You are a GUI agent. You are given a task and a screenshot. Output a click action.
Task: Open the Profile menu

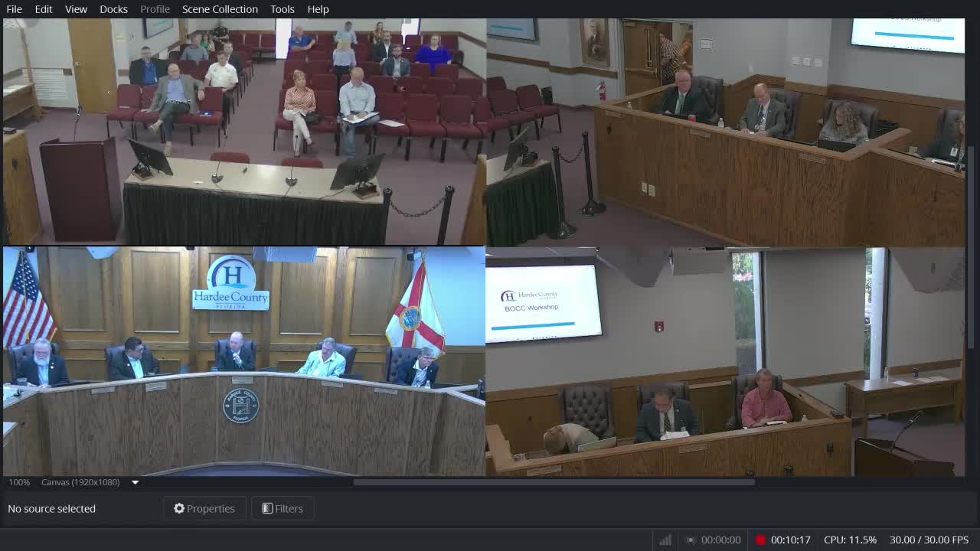(x=155, y=9)
